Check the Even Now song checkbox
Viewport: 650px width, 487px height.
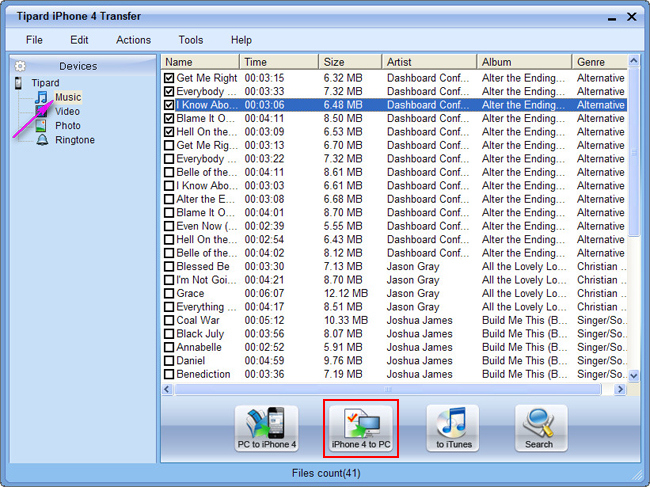[169, 226]
